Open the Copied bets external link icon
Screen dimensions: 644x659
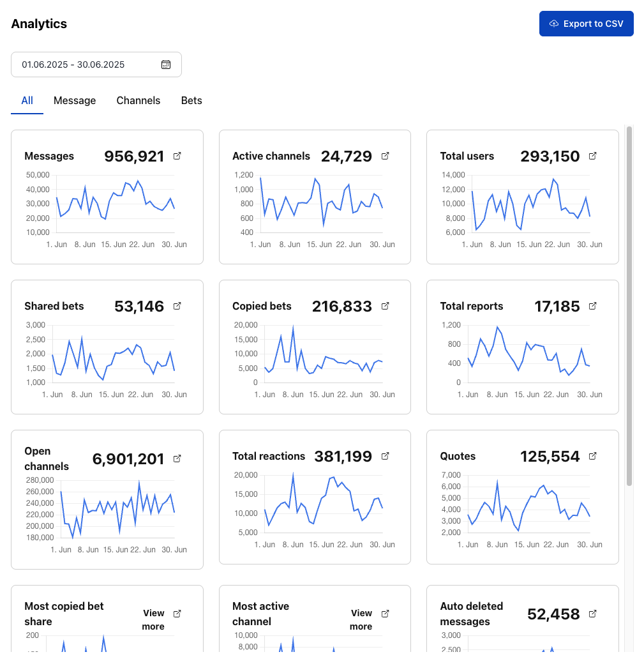click(x=385, y=305)
